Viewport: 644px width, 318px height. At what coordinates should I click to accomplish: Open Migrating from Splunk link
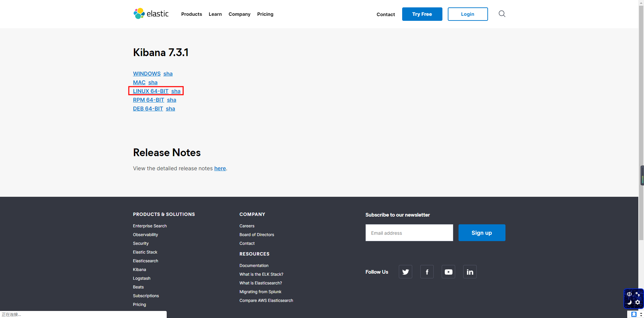pyautogui.click(x=260, y=292)
